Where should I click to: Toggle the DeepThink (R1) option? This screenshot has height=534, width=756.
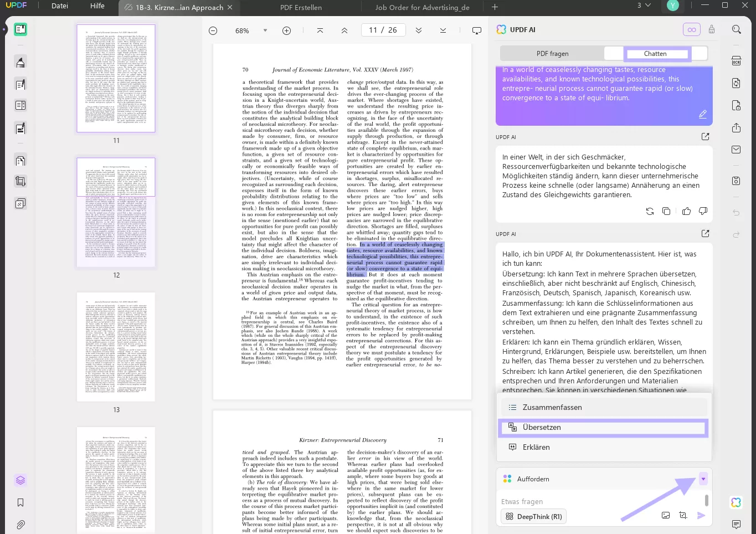coord(533,516)
